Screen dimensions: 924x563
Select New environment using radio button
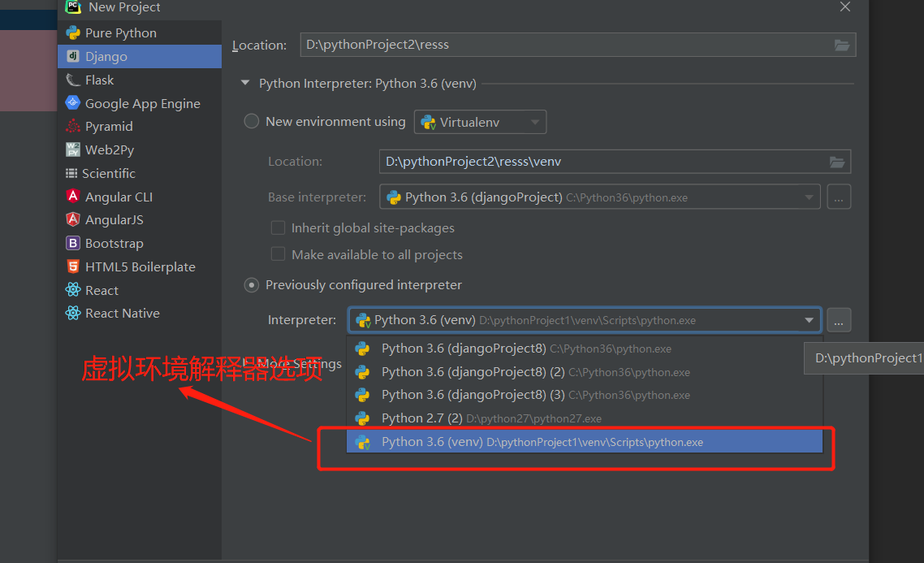pyautogui.click(x=252, y=121)
